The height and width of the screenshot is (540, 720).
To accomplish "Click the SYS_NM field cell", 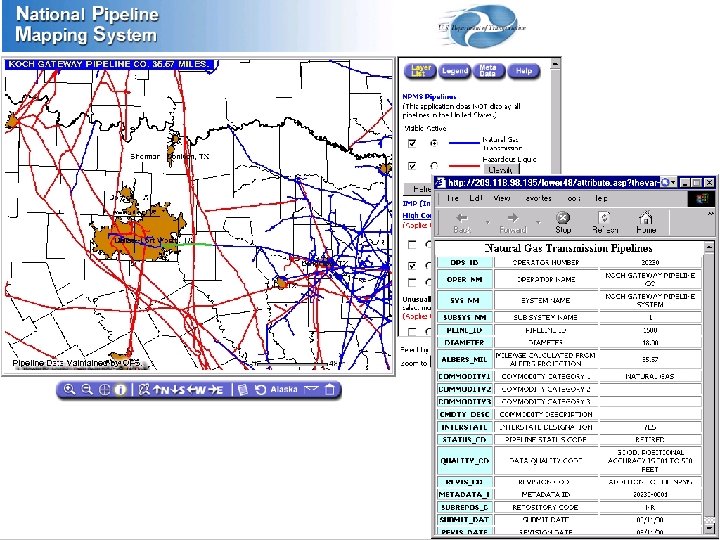I will pos(464,300).
